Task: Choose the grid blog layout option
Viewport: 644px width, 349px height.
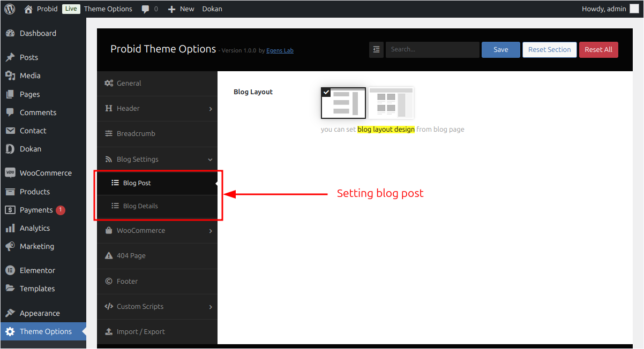Action: 391,103
